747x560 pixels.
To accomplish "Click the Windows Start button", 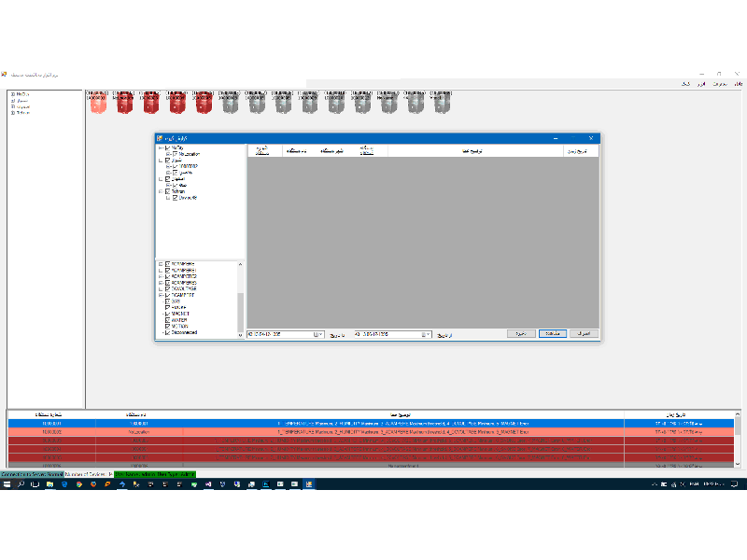I will (x=6, y=484).
